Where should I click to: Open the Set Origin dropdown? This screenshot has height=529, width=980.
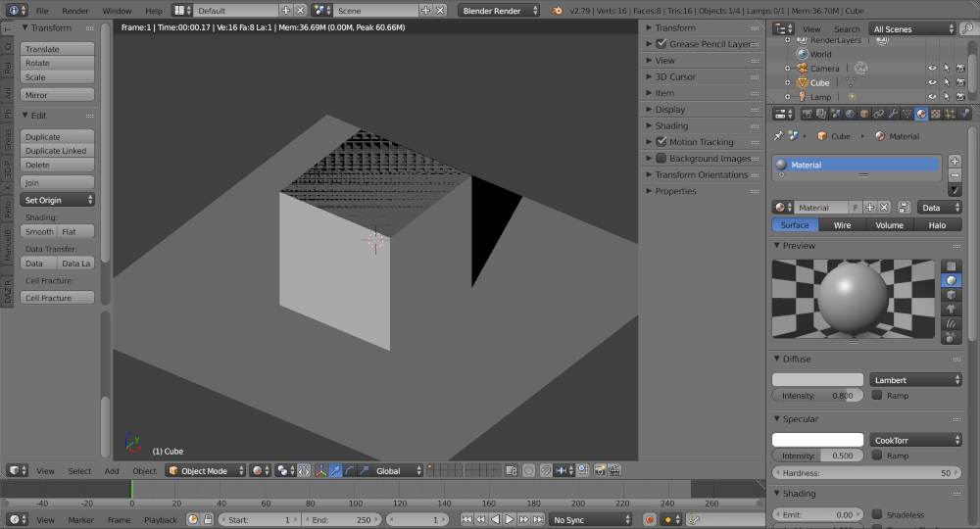coord(57,200)
